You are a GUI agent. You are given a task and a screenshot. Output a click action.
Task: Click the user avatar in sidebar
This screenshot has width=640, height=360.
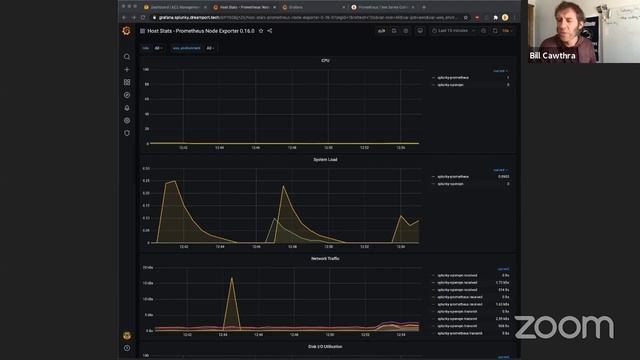pos(127,336)
